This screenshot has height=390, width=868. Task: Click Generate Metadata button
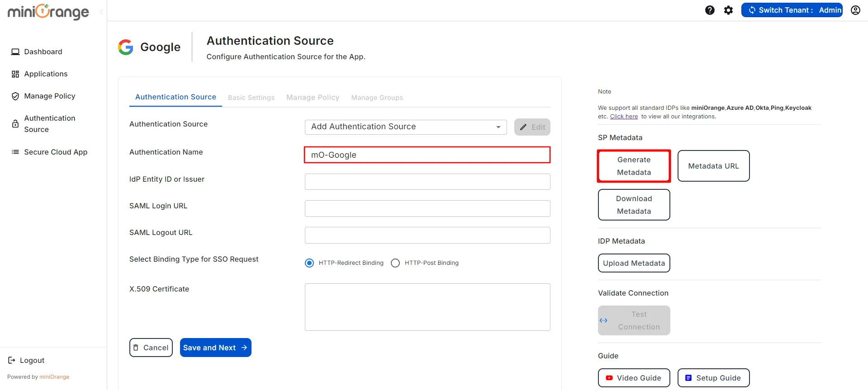pos(634,166)
